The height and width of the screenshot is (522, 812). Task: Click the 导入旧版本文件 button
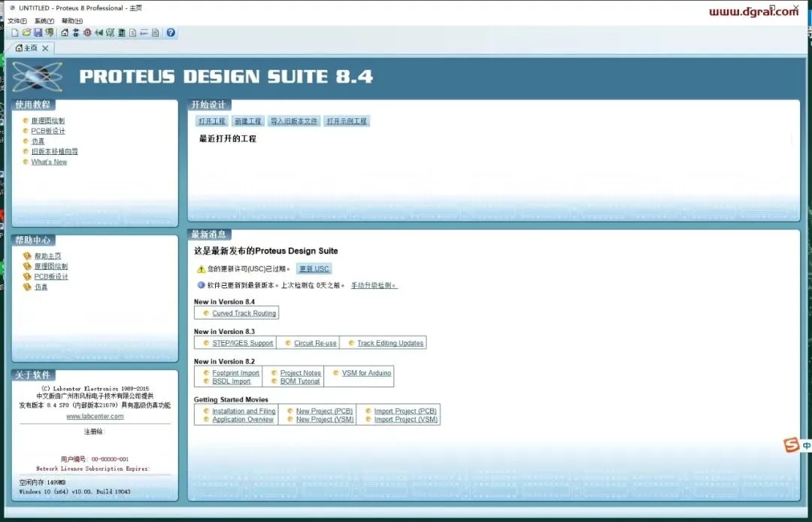pos(294,121)
